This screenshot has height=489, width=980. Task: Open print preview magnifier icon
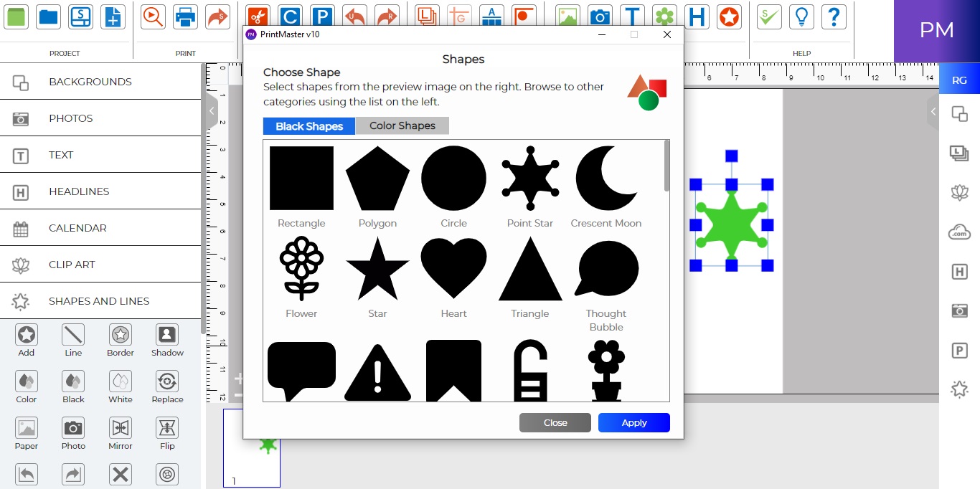pos(153,16)
